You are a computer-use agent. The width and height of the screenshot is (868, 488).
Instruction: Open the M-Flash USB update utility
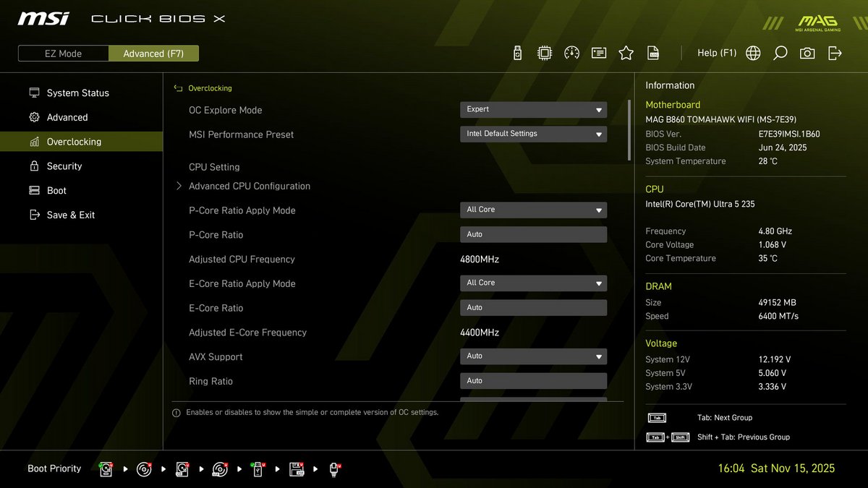pos(517,52)
